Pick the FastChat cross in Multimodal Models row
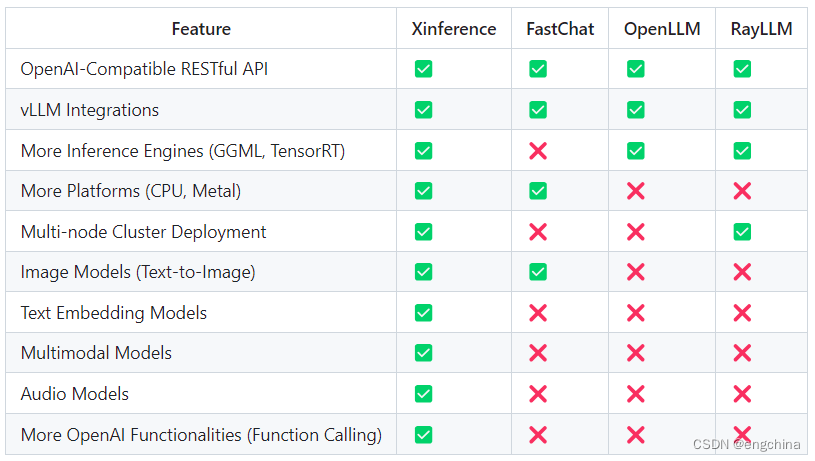The image size is (815, 461). 538,353
